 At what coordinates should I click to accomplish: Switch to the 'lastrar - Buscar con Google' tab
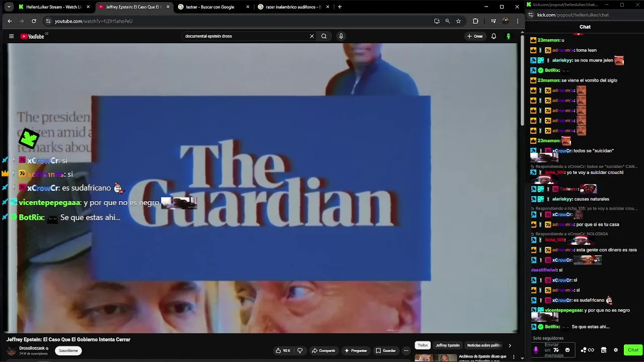[213, 7]
